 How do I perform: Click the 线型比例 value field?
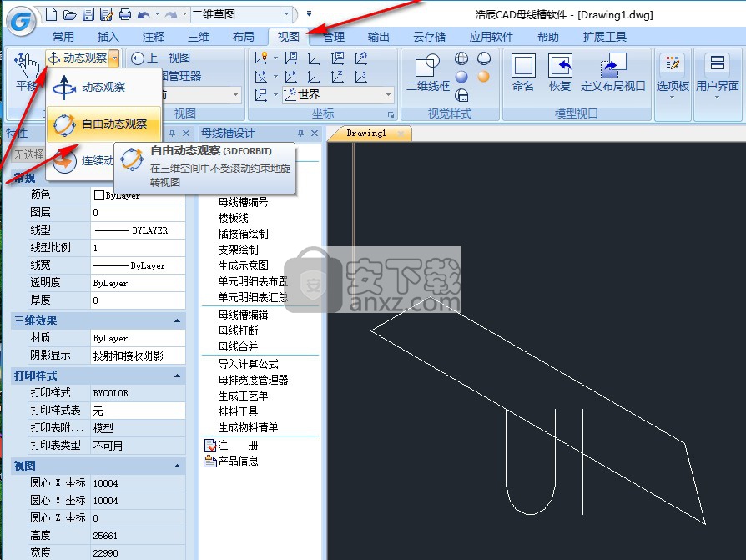(x=138, y=248)
